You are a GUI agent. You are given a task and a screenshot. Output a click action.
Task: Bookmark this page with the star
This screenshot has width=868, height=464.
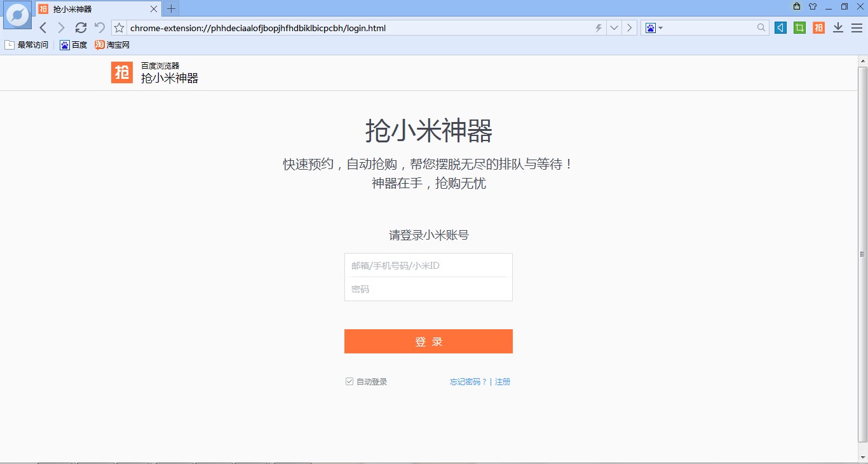tap(119, 28)
